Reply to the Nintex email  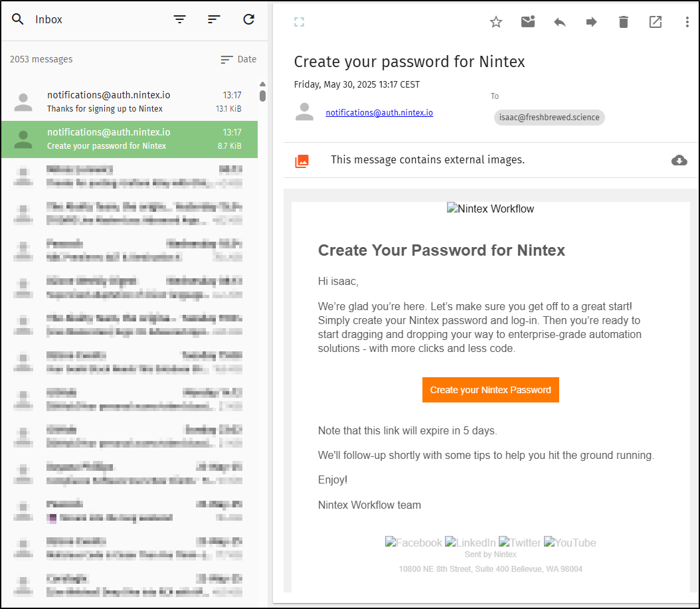pos(560,22)
